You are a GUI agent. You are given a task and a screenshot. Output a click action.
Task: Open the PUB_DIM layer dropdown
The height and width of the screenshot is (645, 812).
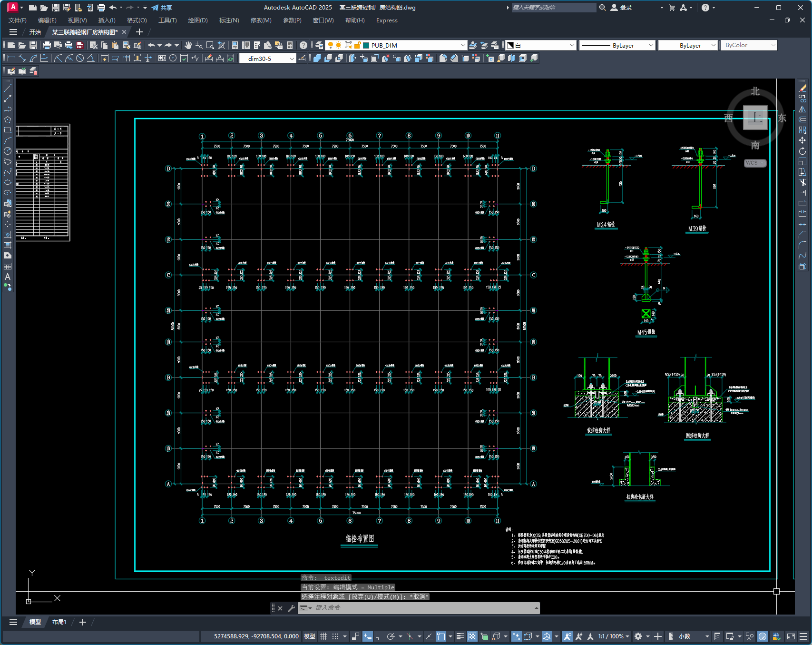pyautogui.click(x=463, y=45)
